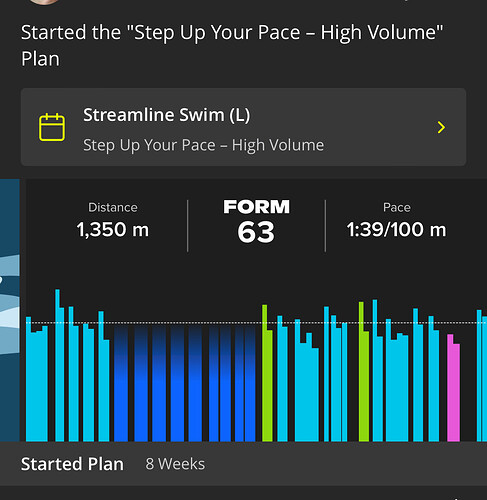Viewport: 487px width, 500px height.
Task: Tap the FORM logo
Action: pos(256,207)
